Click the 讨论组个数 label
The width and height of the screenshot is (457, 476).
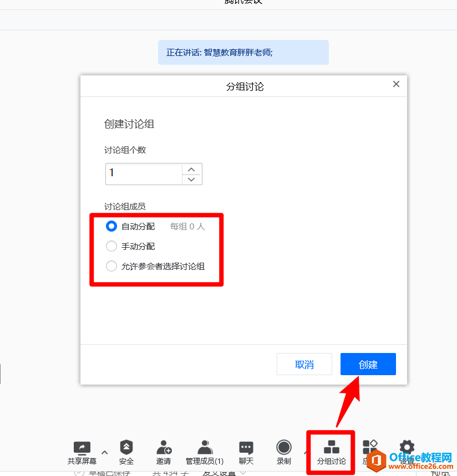125,150
